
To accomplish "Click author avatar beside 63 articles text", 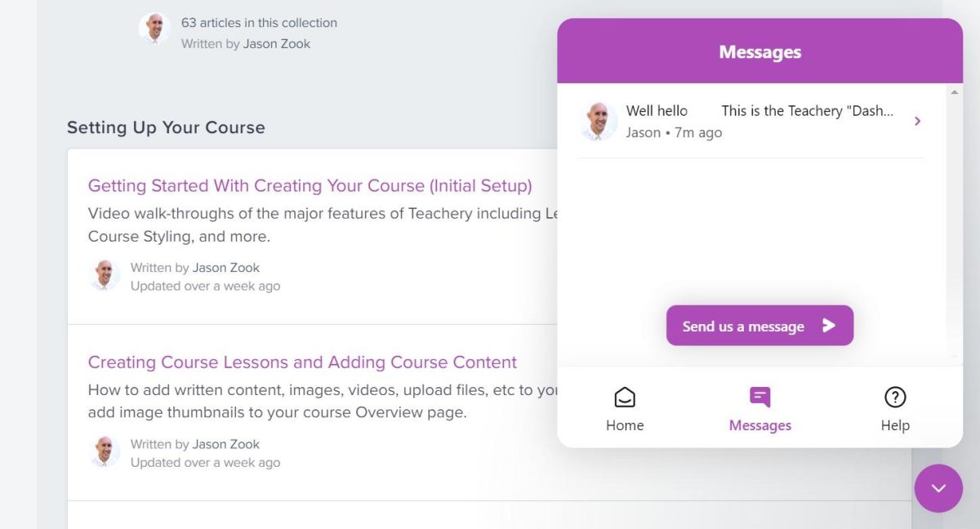I will coord(154,29).
